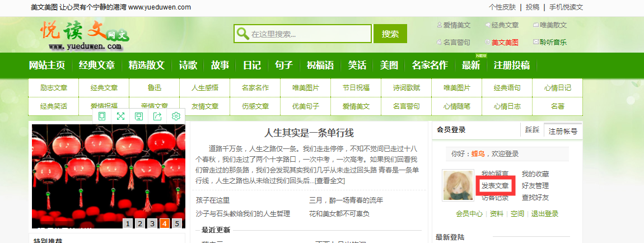Click the magnifier icon in search box
Image resolution: width=644 pixels, height=243 pixels.
pos(242,34)
